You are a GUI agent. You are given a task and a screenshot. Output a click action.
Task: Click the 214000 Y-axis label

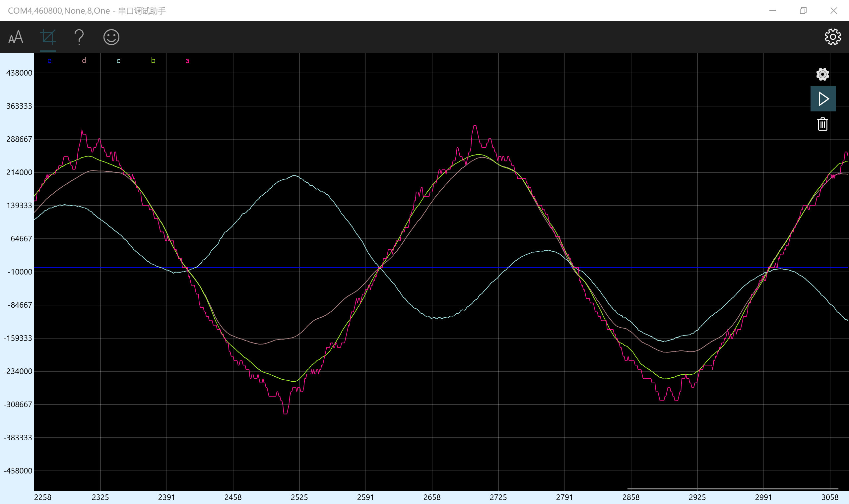coord(19,172)
